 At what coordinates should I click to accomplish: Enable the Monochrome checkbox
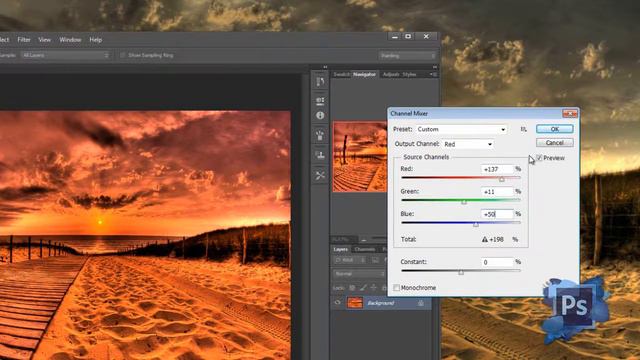[x=396, y=288]
